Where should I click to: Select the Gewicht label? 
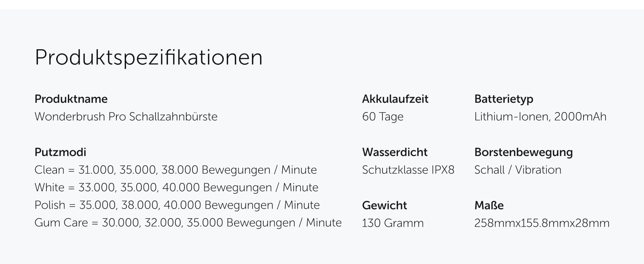tap(384, 205)
